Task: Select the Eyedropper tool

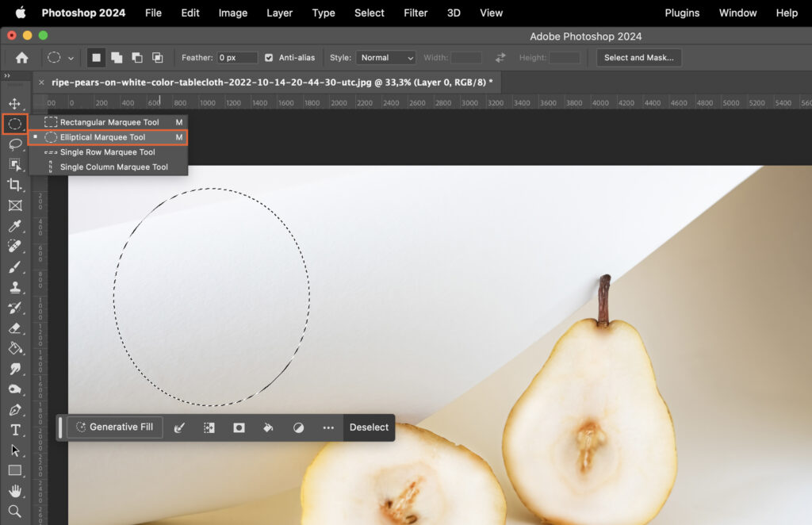Action: pos(17,225)
